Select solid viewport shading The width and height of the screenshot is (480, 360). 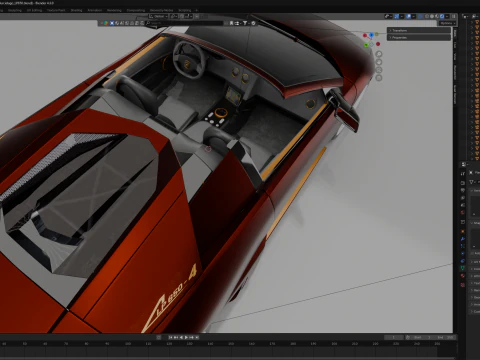[x=432, y=16]
